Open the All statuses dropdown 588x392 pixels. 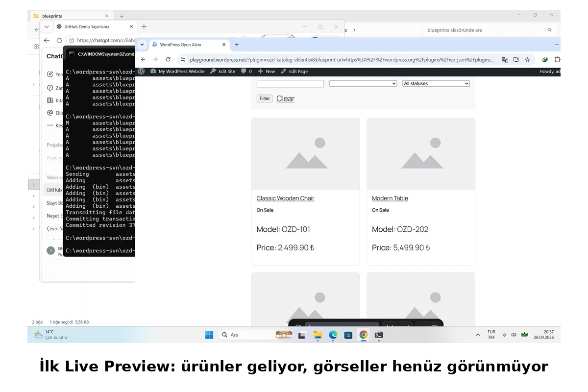(436, 84)
